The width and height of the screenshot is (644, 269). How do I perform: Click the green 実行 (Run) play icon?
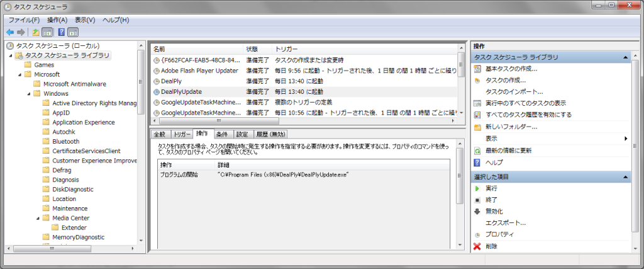click(477, 188)
